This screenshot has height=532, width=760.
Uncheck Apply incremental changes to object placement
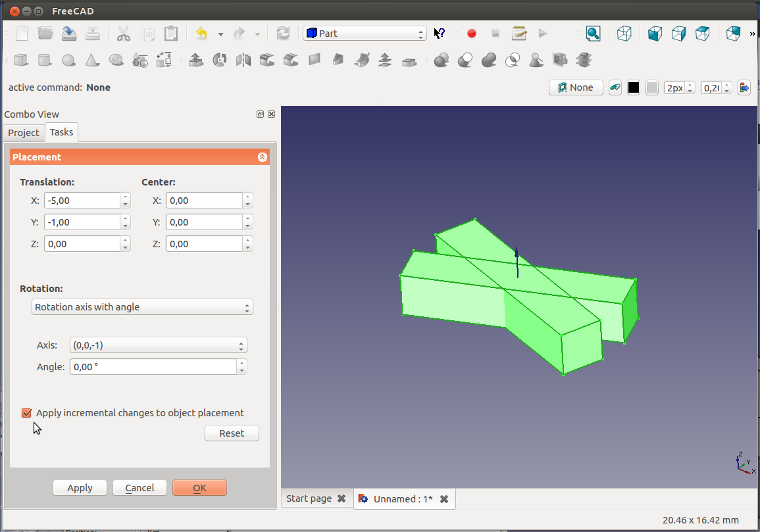click(x=27, y=413)
